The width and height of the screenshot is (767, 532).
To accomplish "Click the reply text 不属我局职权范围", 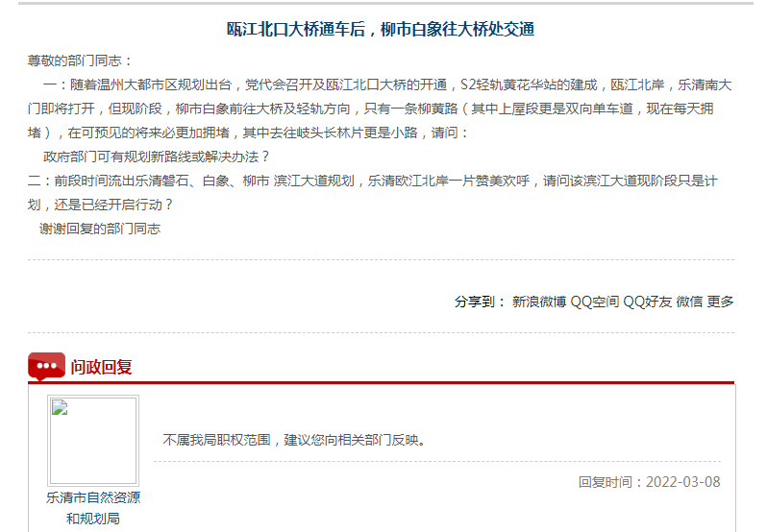I will [x=294, y=440].
